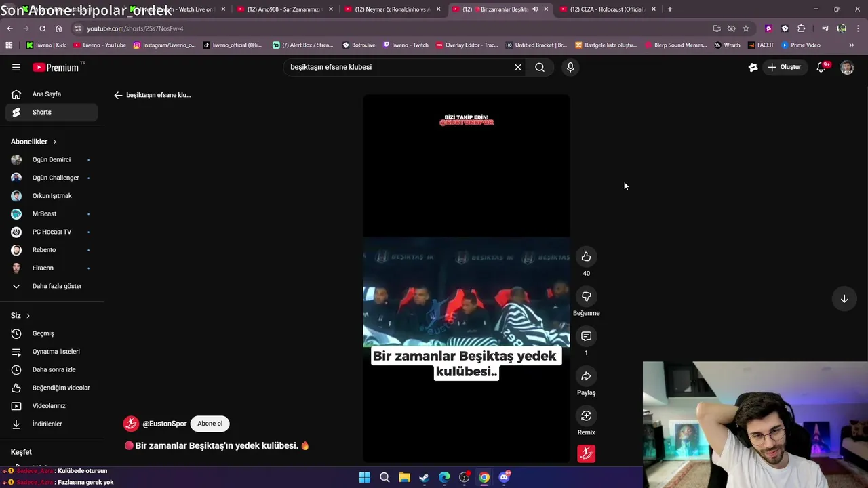
Task: Switch to the CEZA - Holocaust tab
Action: click(607, 9)
